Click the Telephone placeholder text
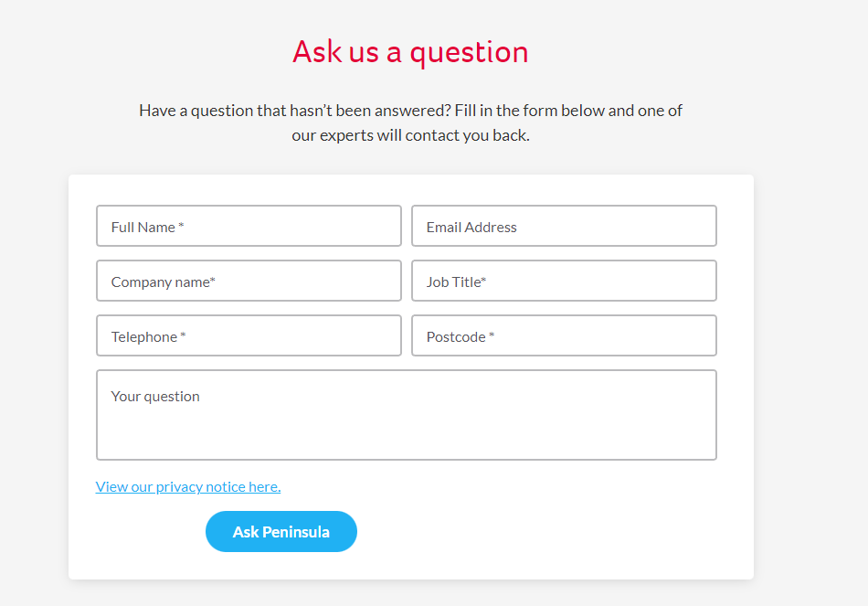The width and height of the screenshot is (868, 606). click(x=148, y=337)
